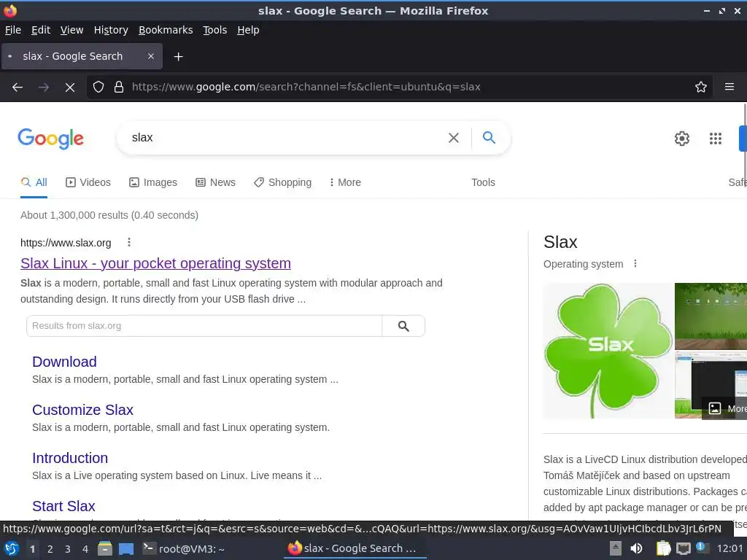The image size is (747, 560).
Task: Click the tray eject arrow icon
Action: pyautogui.click(x=616, y=548)
